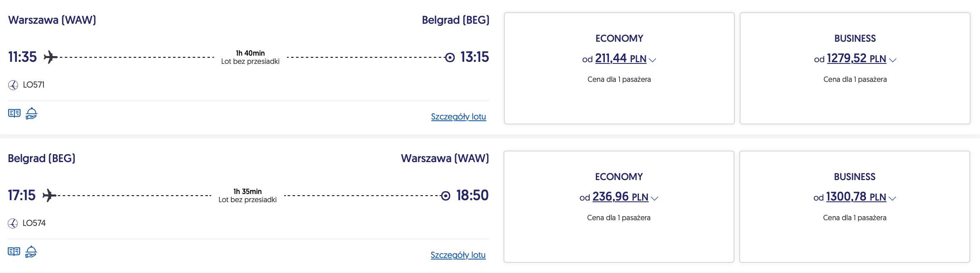The width and height of the screenshot is (980, 273).
Task: Click the LOT airline logo beside LO571
Action: 13,85
